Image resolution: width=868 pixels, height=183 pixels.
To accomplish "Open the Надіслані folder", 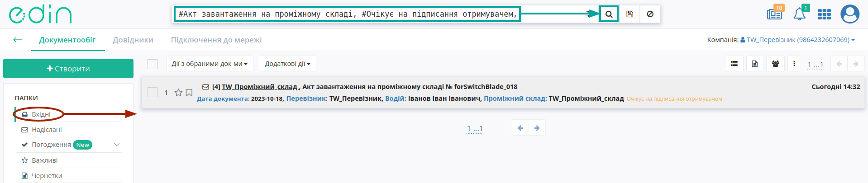I will point(47,130).
